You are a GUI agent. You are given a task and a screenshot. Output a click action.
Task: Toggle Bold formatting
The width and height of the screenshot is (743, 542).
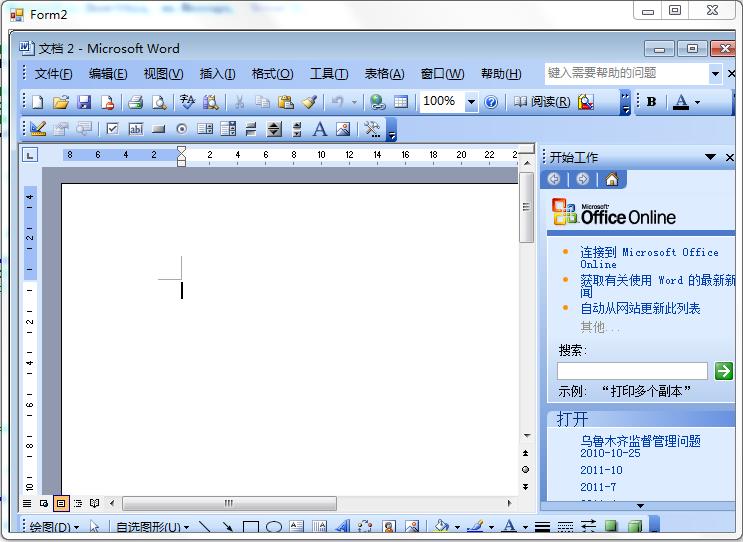652,102
